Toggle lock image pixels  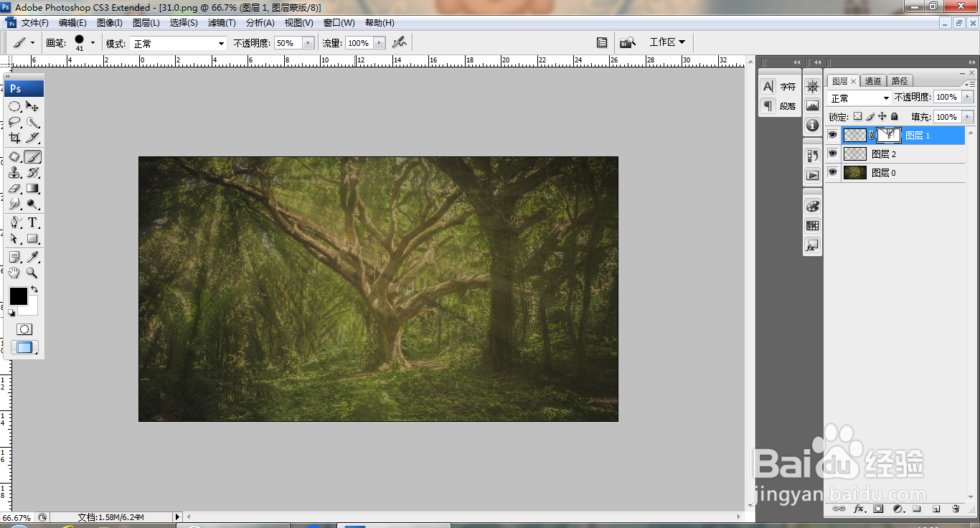click(870, 116)
